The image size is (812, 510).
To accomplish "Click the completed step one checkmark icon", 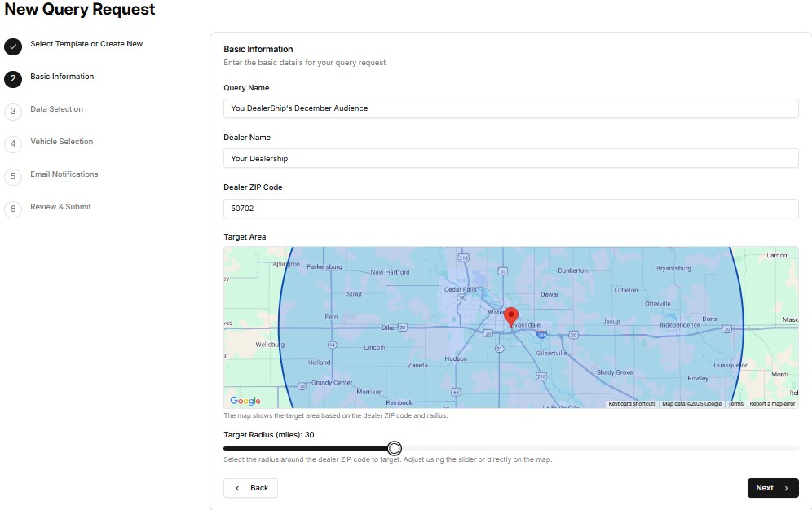I will (x=13, y=46).
